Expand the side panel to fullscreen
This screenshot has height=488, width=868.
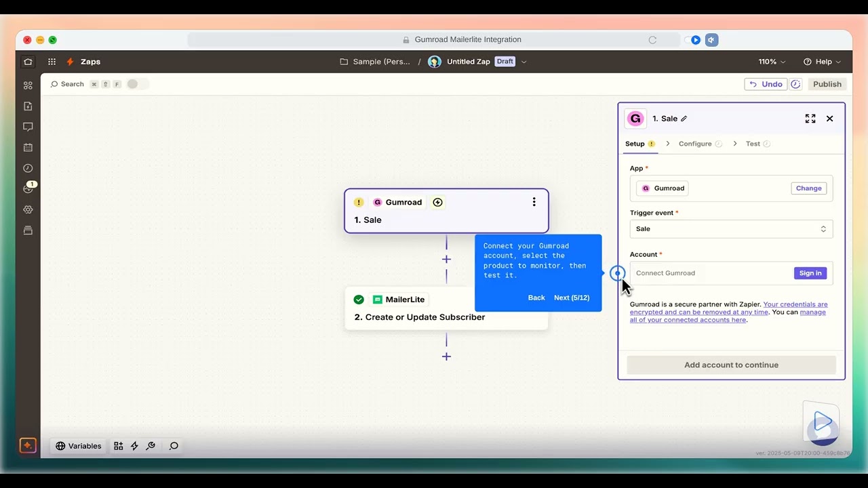(810, 119)
